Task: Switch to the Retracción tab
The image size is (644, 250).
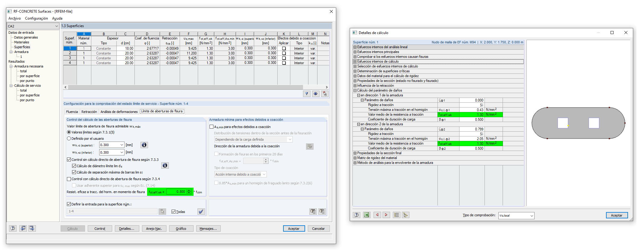Action: click(x=89, y=111)
